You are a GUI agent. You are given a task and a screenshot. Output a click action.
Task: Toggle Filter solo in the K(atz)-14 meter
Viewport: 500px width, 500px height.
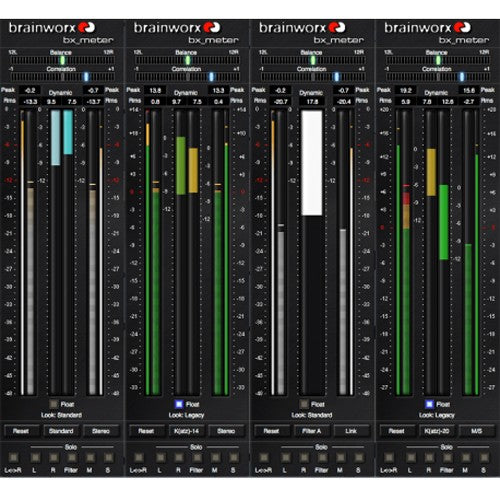pos(197,457)
